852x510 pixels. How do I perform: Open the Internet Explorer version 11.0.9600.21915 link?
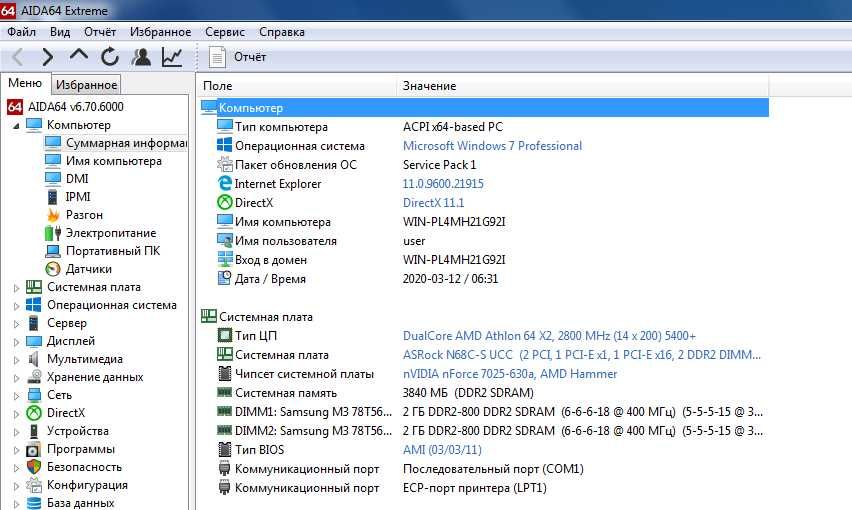point(443,184)
